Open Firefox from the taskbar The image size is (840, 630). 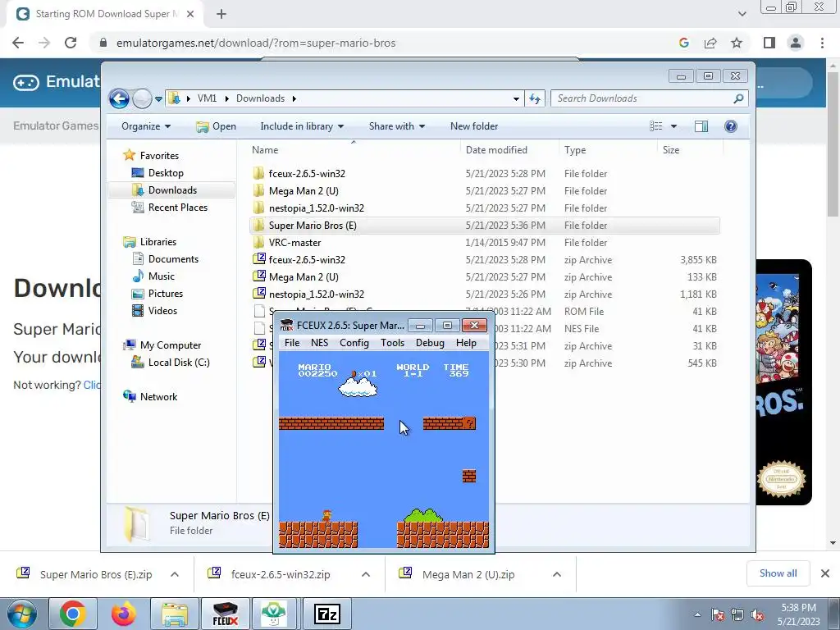(123, 614)
